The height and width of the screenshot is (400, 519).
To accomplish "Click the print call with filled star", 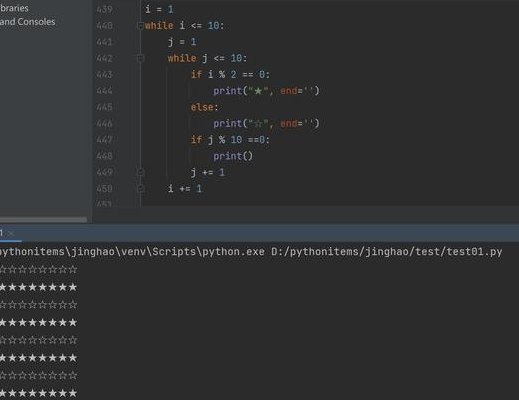I will click(266, 91).
